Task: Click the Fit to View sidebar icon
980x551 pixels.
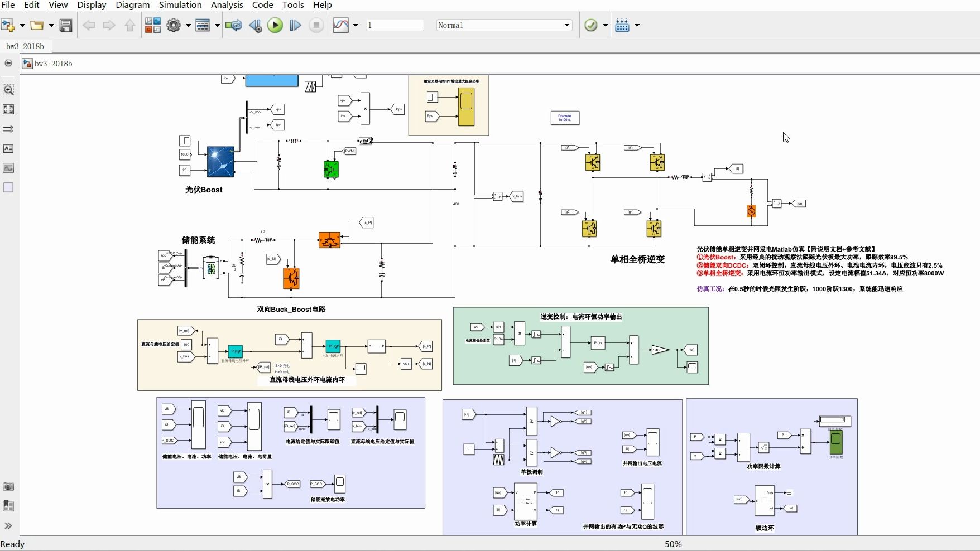Action: [x=8, y=109]
